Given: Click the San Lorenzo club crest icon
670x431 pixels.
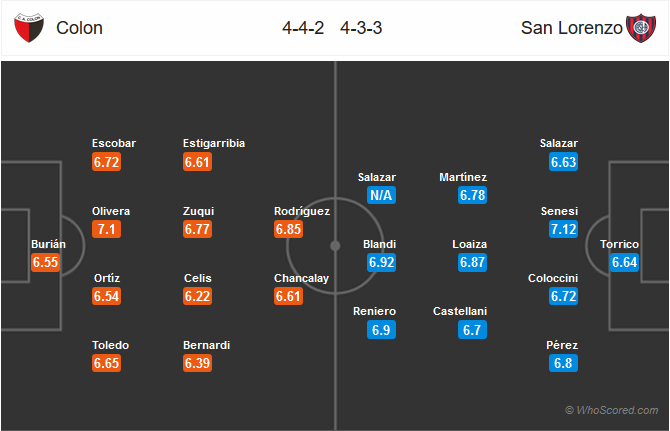Looking at the screenshot, I should tap(641, 28).
